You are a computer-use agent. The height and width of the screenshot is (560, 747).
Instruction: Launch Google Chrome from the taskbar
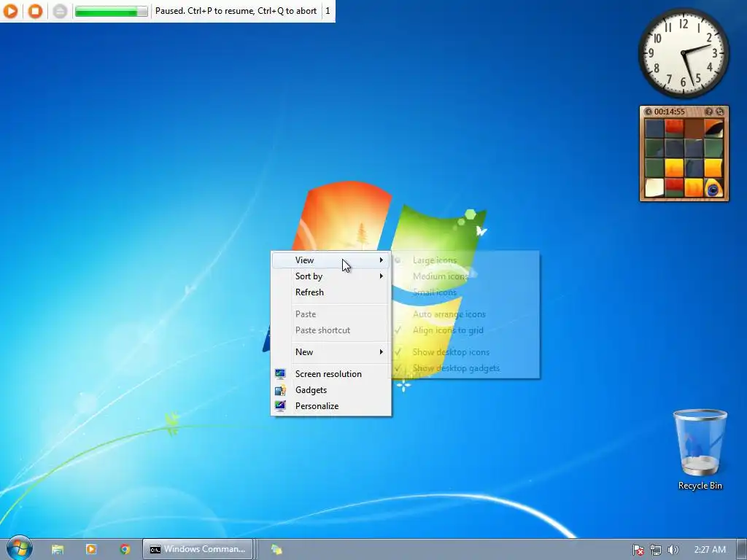[x=125, y=550]
